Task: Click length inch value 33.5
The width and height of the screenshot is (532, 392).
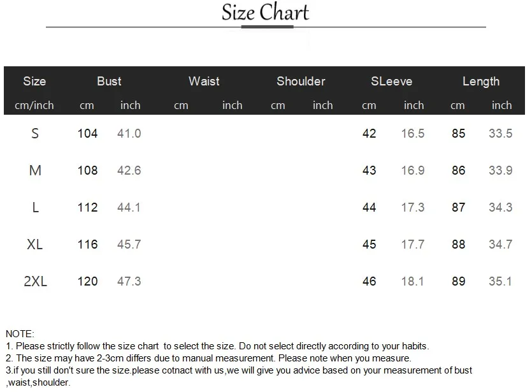Action: (x=500, y=133)
